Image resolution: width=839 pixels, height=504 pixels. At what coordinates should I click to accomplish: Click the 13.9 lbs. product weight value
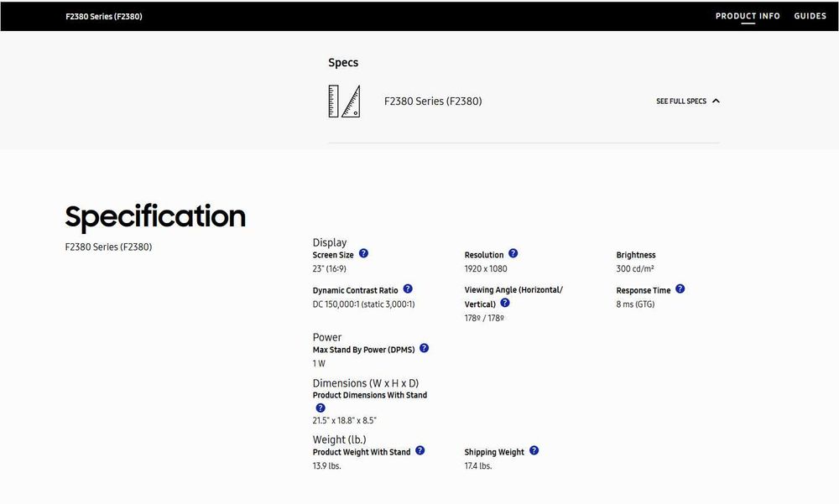tap(327, 466)
